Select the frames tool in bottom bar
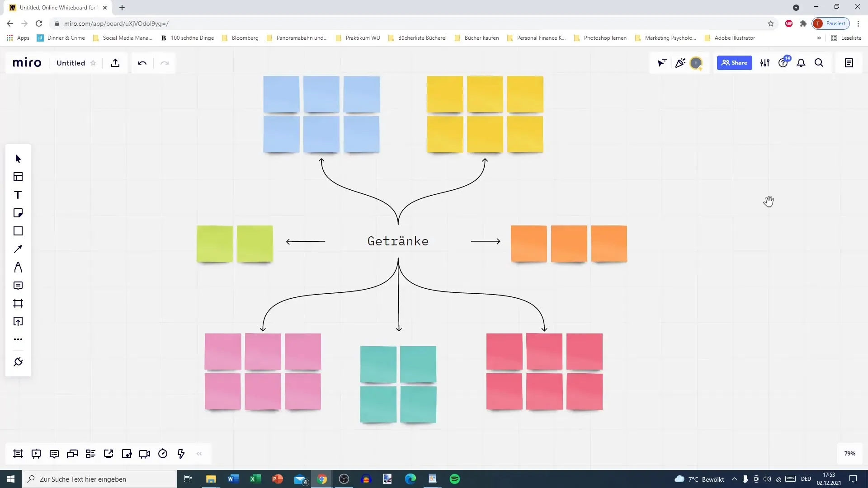 [x=18, y=454]
